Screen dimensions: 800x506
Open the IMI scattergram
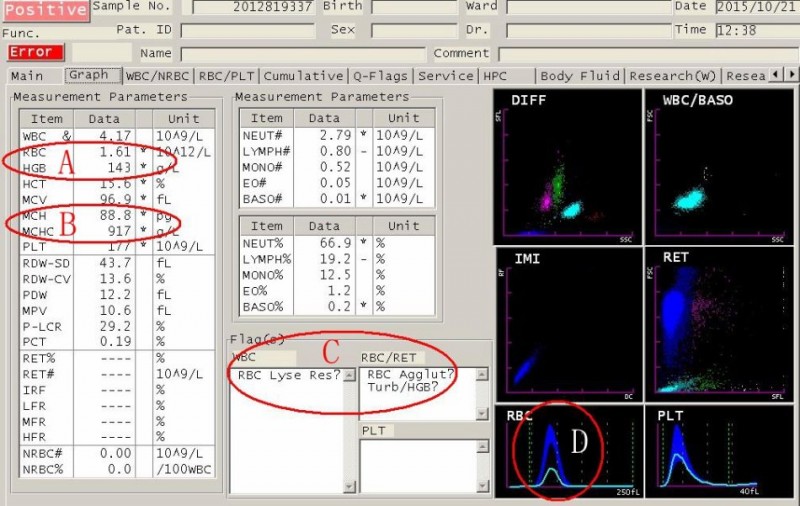point(568,325)
